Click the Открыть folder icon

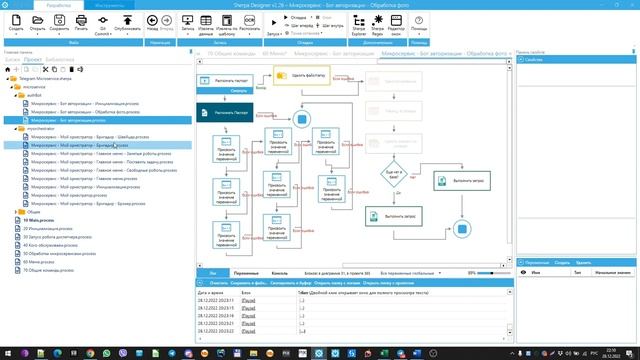click(x=38, y=20)
